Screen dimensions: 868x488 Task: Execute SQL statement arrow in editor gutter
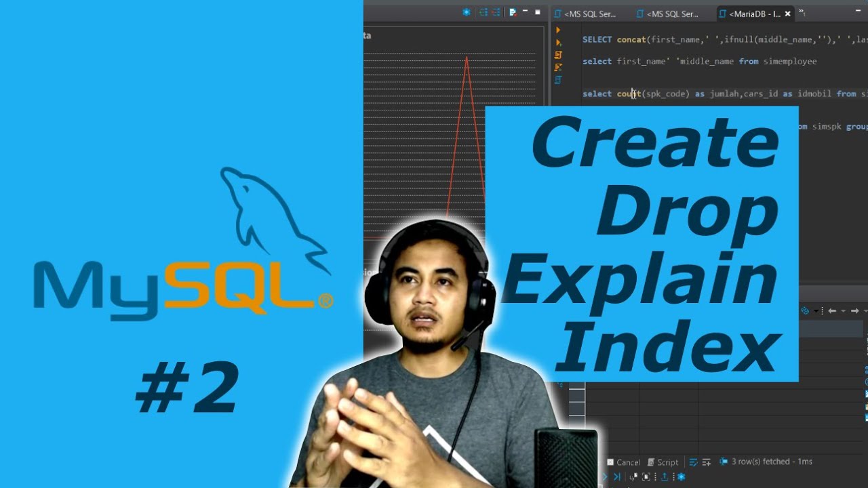click(558, 30)
